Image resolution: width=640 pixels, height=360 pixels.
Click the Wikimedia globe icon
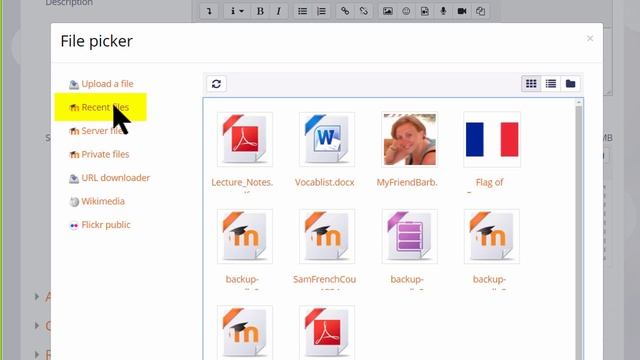(74, 202)
